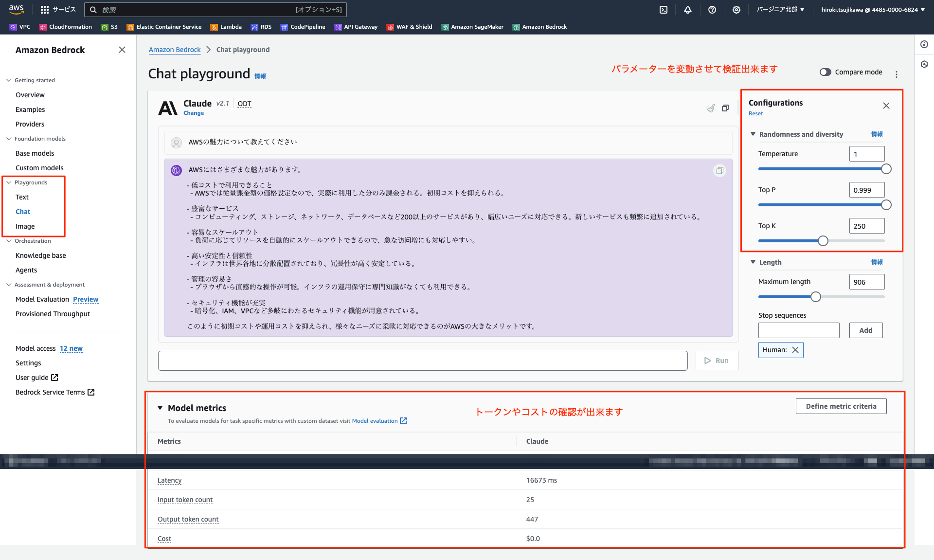Click the Top P slider handle

(x=886, y=205)
